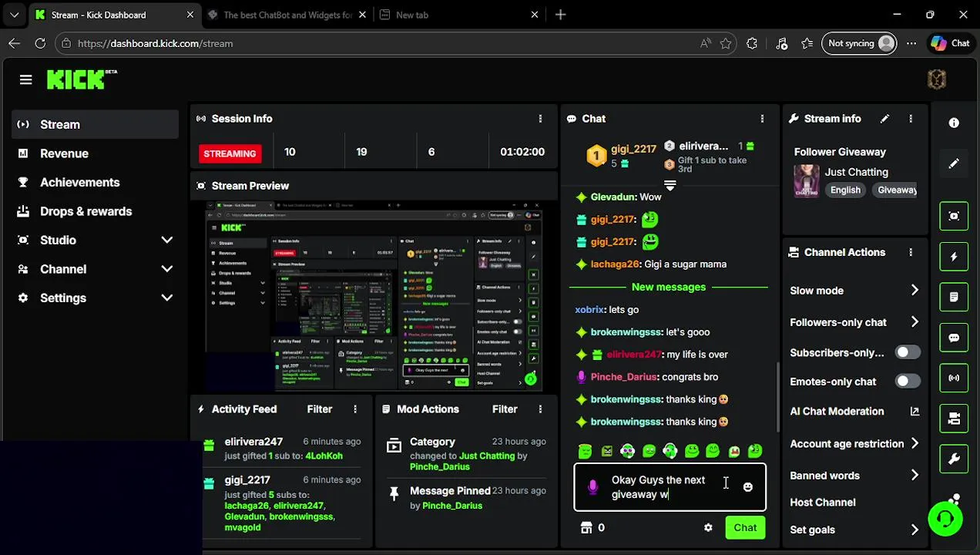
Task: Open Slow mode options arrow
Action: (915, 291)
